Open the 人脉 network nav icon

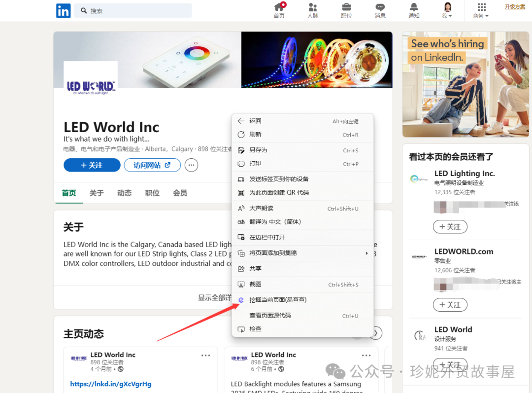(x=312, y=10)
